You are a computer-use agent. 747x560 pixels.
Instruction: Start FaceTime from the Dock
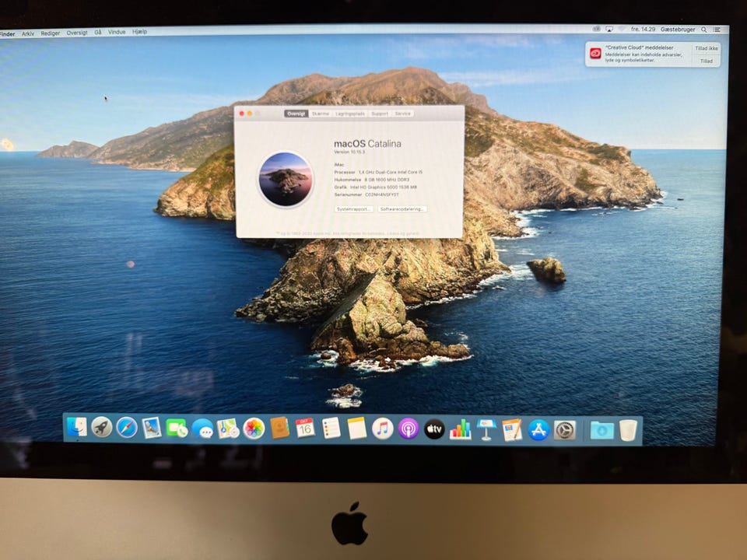pyautogui.click(x=177, y=428)
